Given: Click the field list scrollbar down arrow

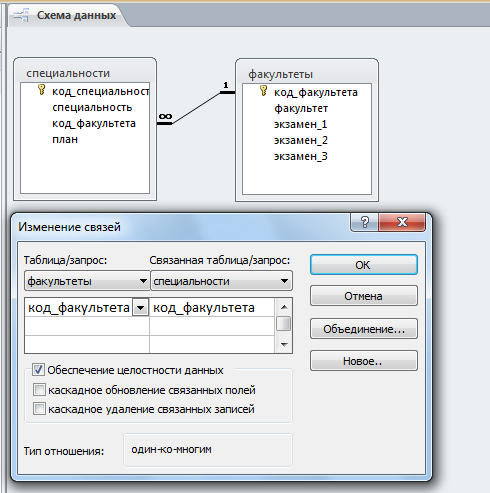Looking at the screenshot, I should pos(284,344).
